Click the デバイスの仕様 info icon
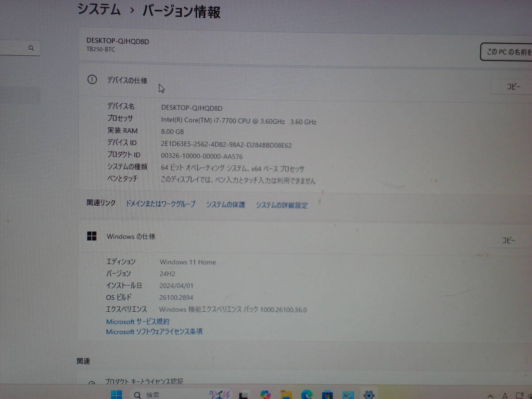The height and width of the screenshot is (399, 532). tap(92, 80)
